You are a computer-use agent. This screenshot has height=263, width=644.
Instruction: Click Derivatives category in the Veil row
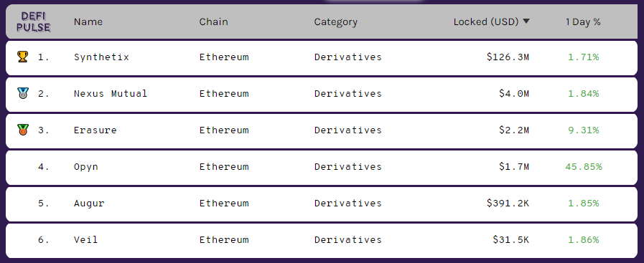pyautogui.click(x=348, y=239)
